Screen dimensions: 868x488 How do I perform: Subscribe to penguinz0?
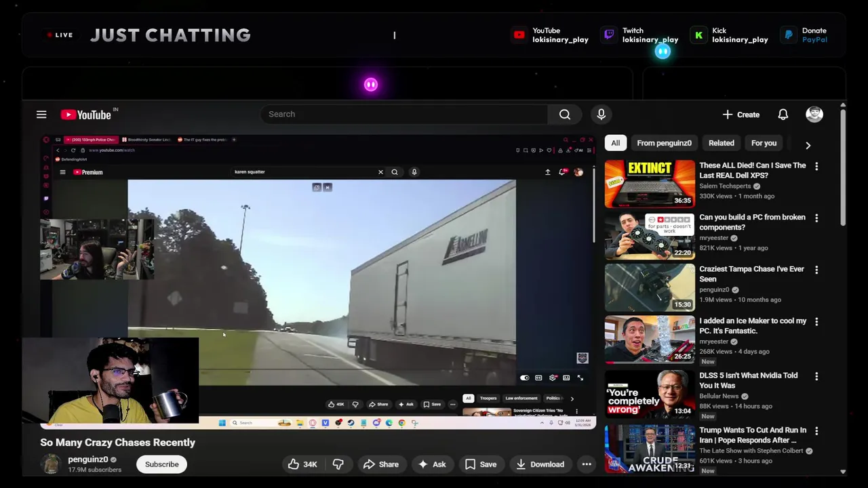[161, 464]
